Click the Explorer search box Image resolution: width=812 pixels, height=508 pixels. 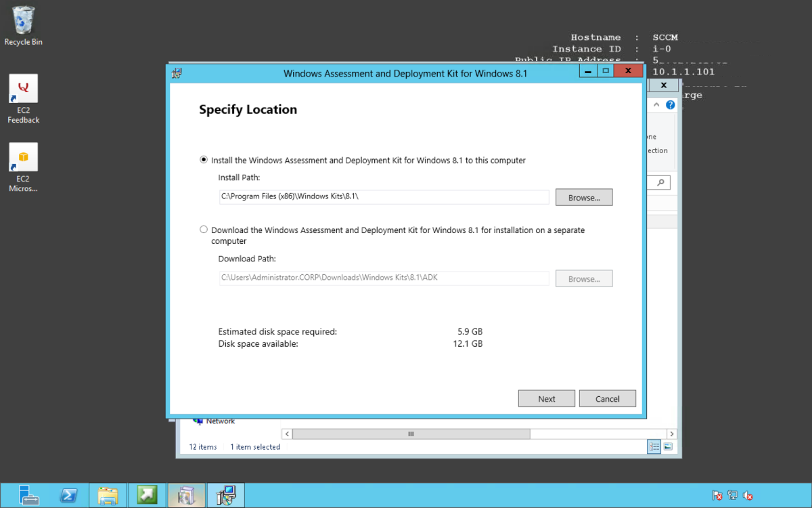660,182
